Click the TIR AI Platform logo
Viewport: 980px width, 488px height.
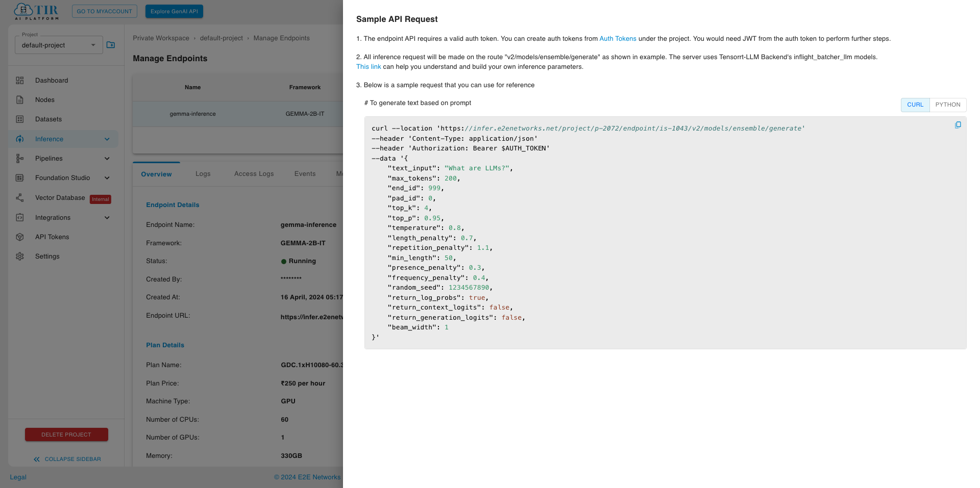point(36,11)
